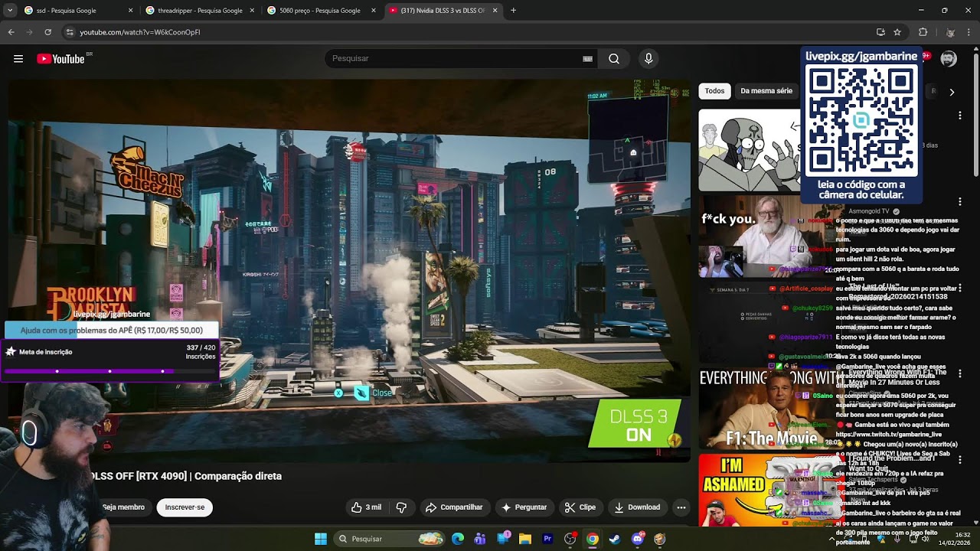
Task: Click the video player area to pause
Action: (349, 271)
